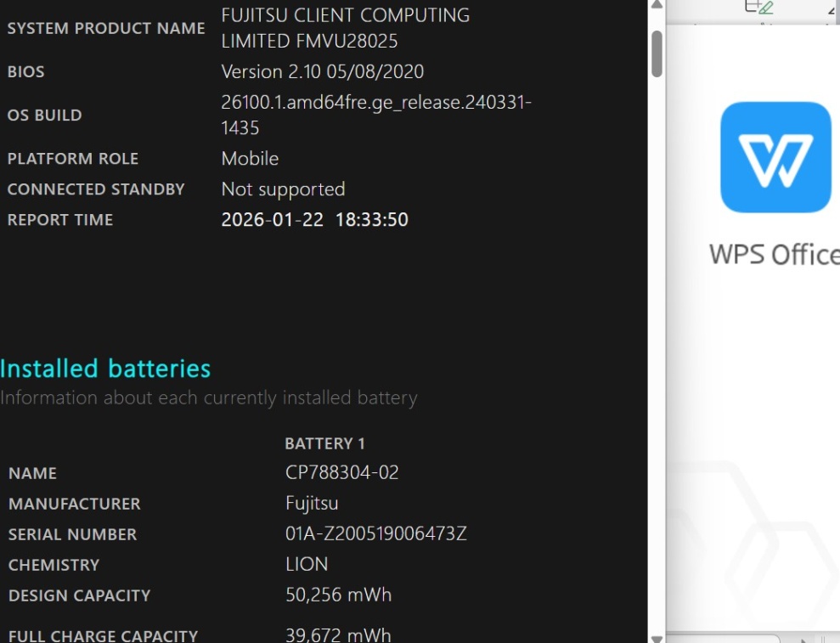Select the 'DESIGN CAPACITY' label

coord(79,595)
